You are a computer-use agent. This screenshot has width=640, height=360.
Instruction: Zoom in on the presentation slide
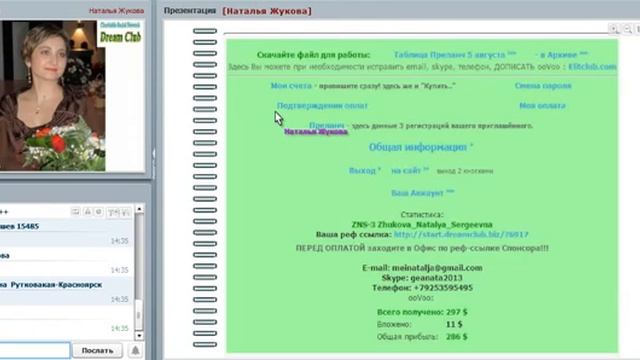tap(613, 29)
